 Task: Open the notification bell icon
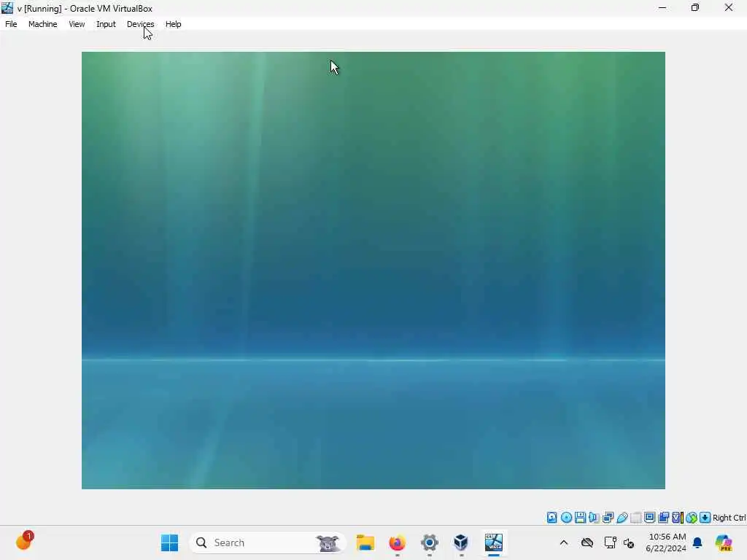[697, 542]
